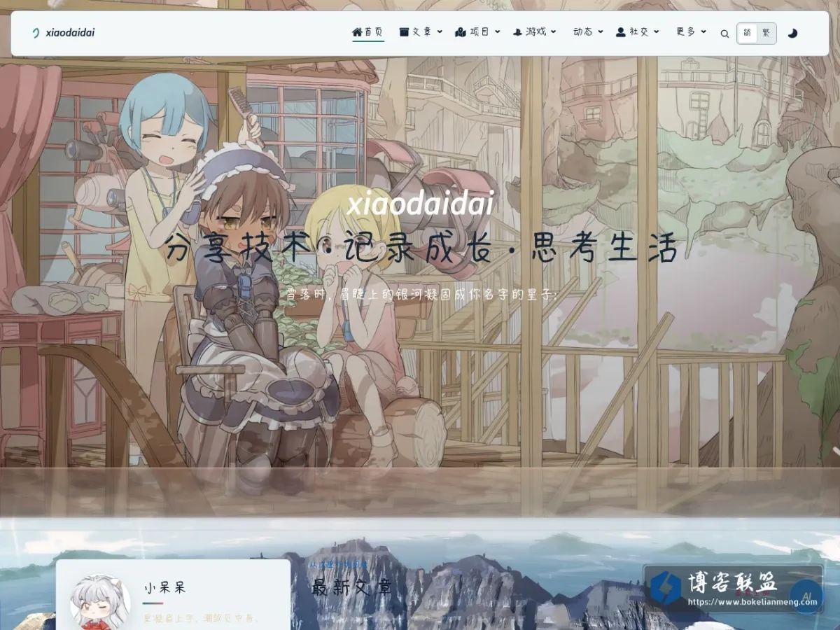Screen dimensions: 840x630
Task: Go to home via the house icon
Action: coord(357,32)
